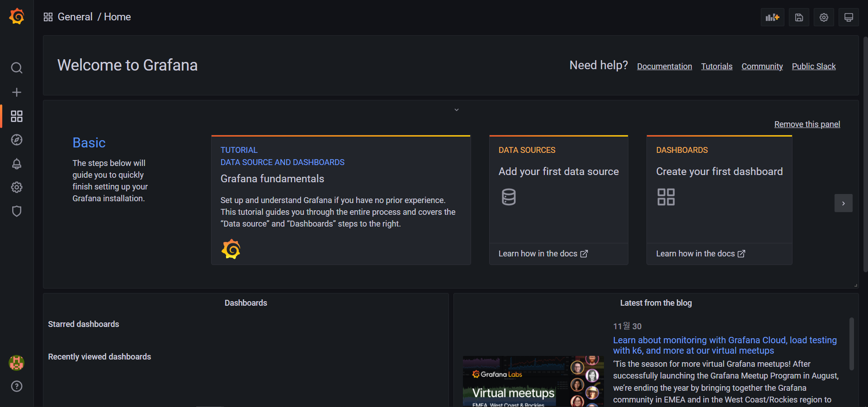Click Create your first dashboard
The width and height of the screenshot is (868, 407).
pyautogui.click(x=719, y=171)
